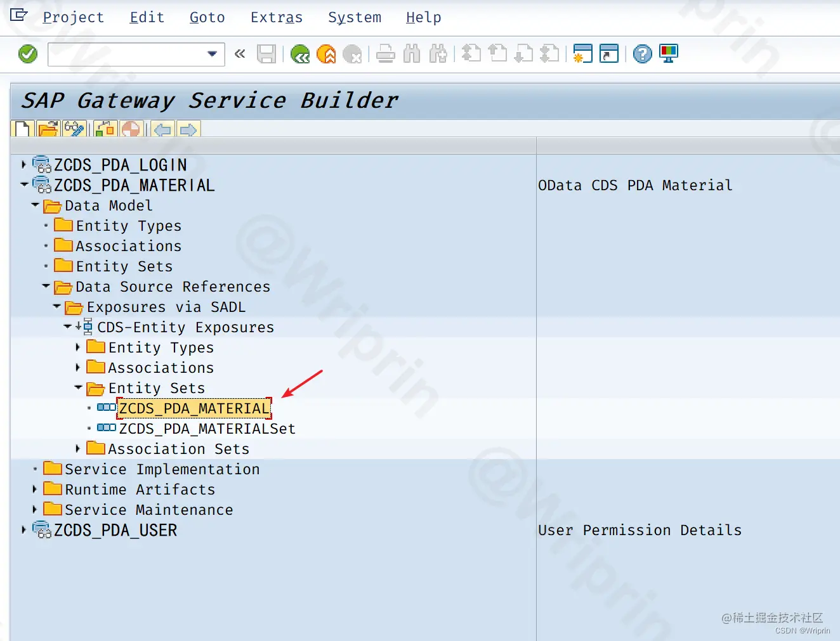Expand the Runtime Artifacts folder
Viewport: 840px width, 641px height.
coord(35,489)
